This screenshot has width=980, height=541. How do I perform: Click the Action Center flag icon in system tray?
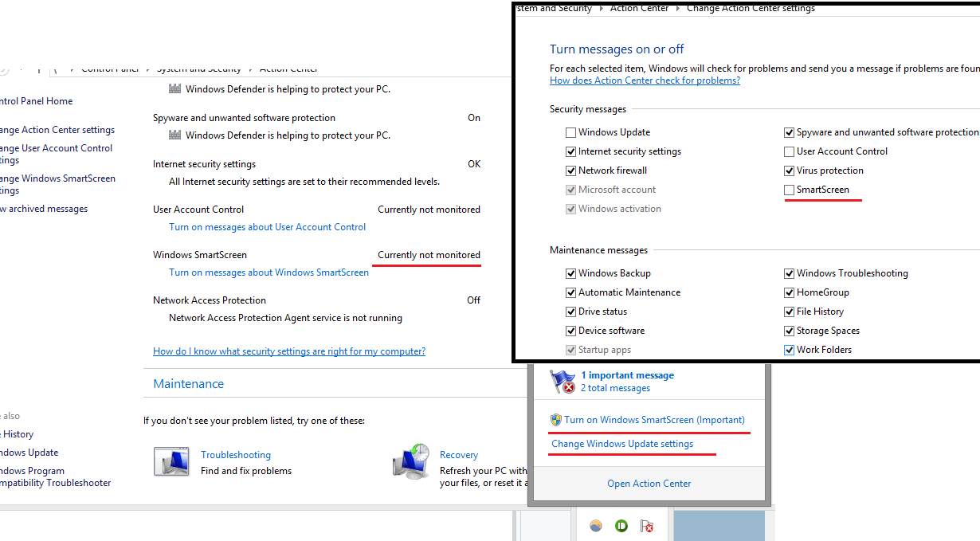coord(647,526)
